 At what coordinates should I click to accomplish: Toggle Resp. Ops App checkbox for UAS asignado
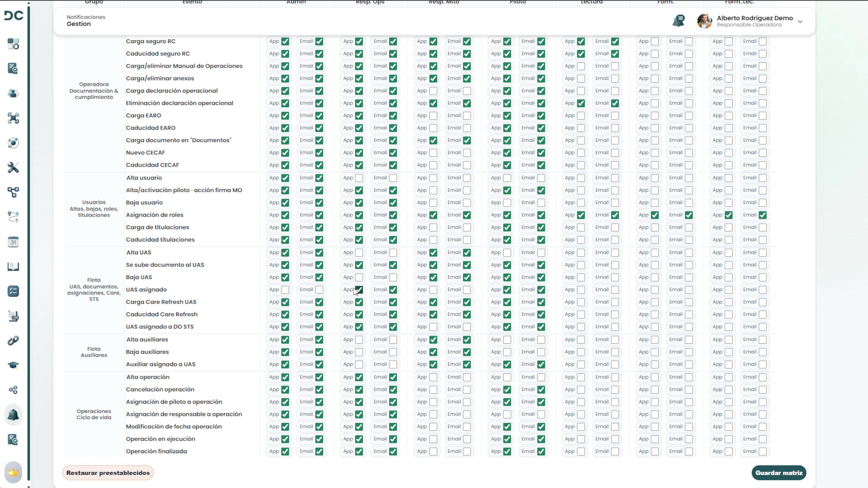point(359,290)
